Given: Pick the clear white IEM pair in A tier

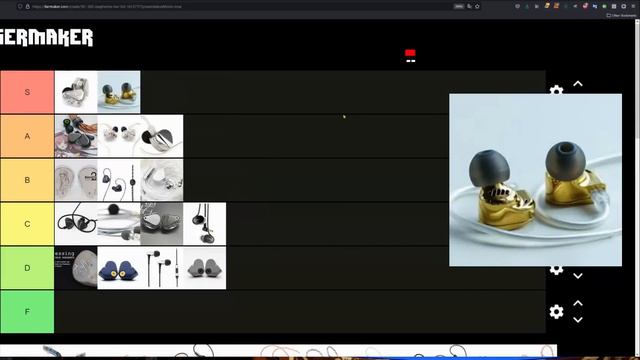Looking at the screenshot, I should [x=119, y=136].
